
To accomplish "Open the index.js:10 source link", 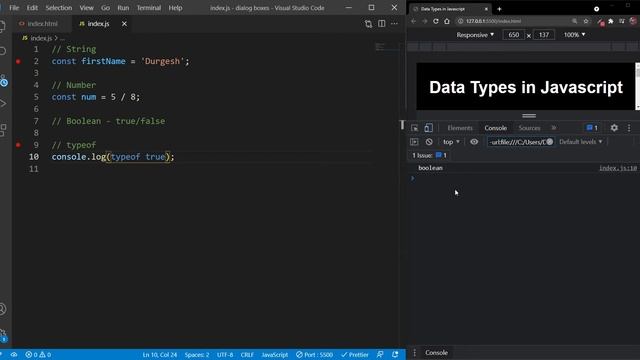I will [x=618, y=168].
